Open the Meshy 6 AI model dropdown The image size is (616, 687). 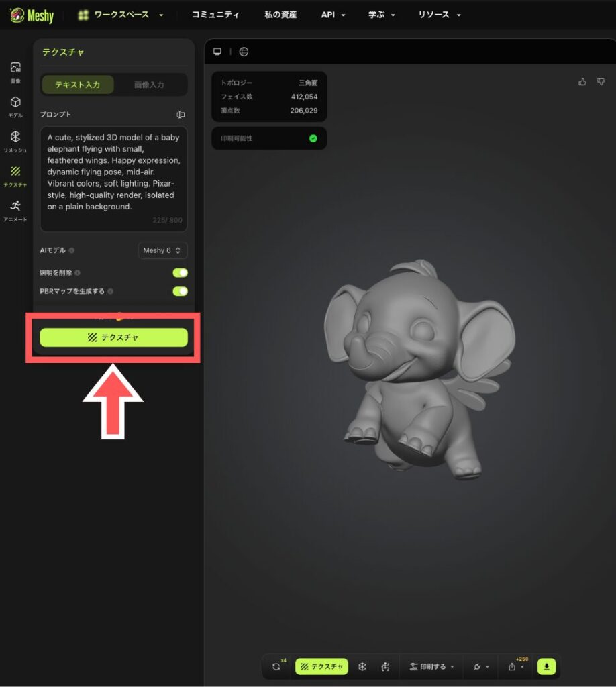[x=162, y=250]
